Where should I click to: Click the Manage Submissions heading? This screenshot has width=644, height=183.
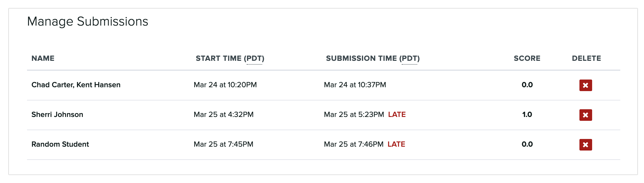coord(88,21)
